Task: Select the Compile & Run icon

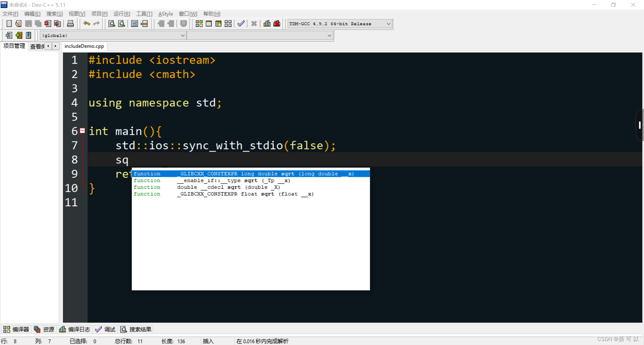Action: pyautogui.click(x=218, y=23)
